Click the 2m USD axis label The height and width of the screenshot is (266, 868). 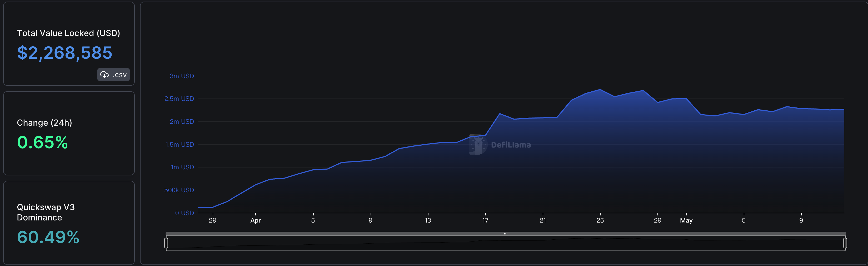182,121
